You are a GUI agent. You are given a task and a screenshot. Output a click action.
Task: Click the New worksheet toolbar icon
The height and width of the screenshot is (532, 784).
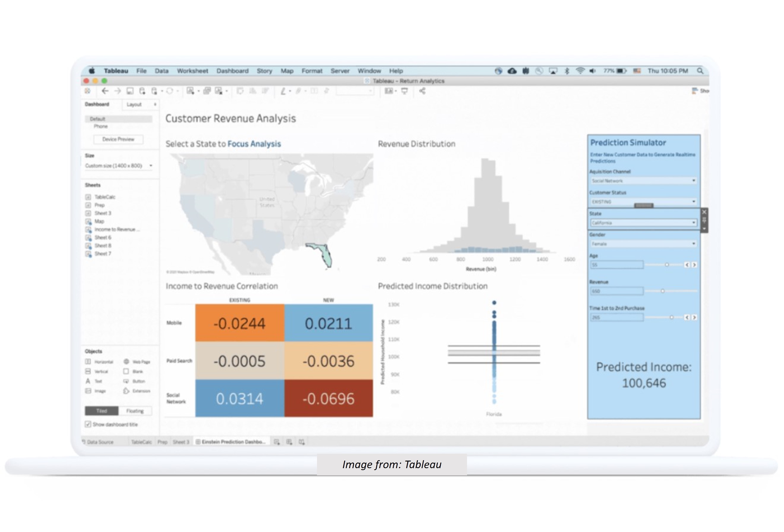(x=190, y=91)
